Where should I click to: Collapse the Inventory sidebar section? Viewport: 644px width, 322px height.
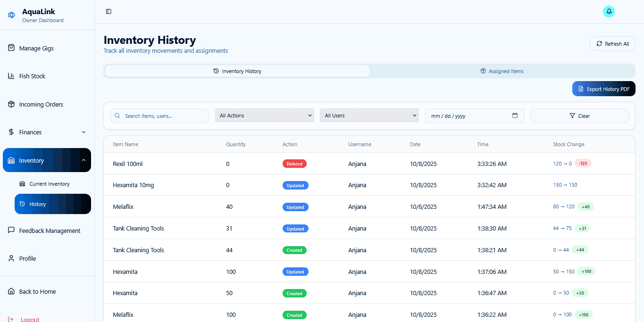tap(83, 160)
